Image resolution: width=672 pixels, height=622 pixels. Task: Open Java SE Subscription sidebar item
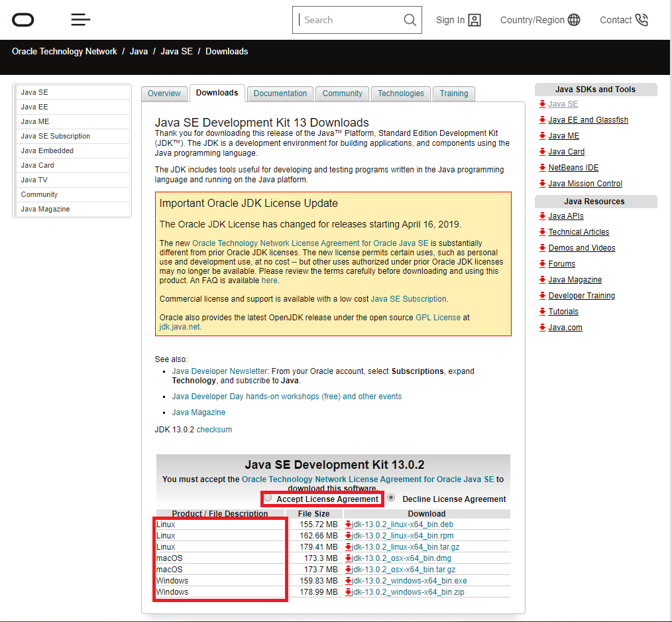click(72, 136)
